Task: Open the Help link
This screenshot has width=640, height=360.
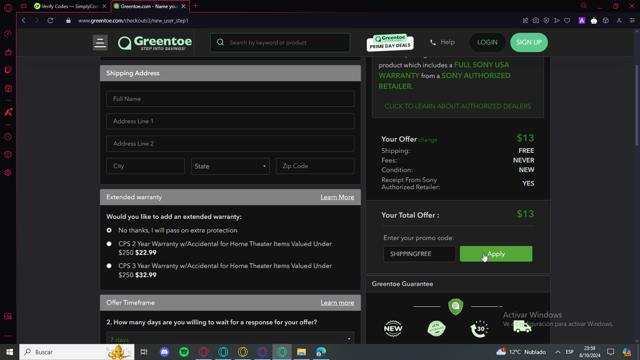Action: [447, 42]
